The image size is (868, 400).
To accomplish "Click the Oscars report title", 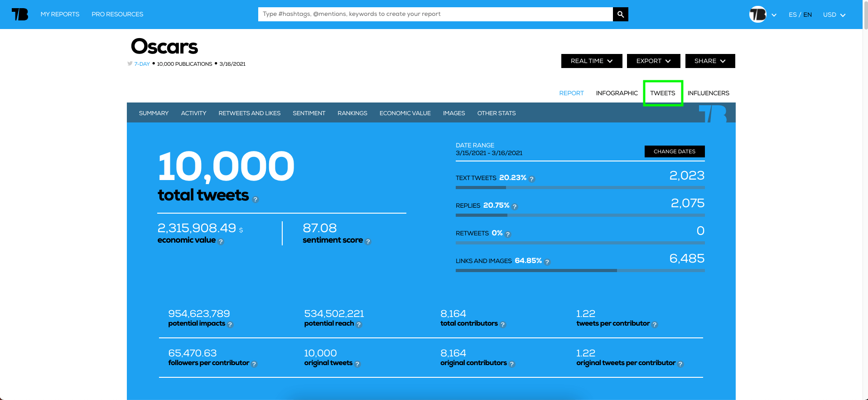I will pyautogui.click(x=164, y=47).
